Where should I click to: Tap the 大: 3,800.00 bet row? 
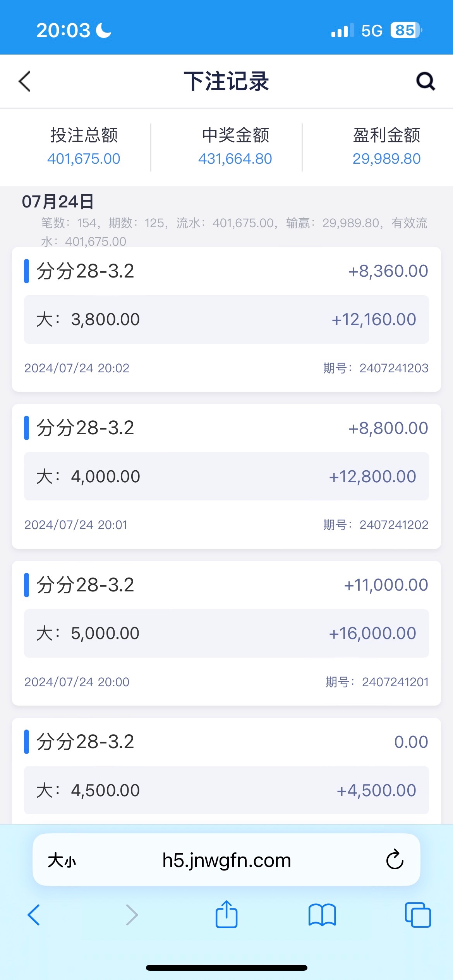(x=226, y=319)
